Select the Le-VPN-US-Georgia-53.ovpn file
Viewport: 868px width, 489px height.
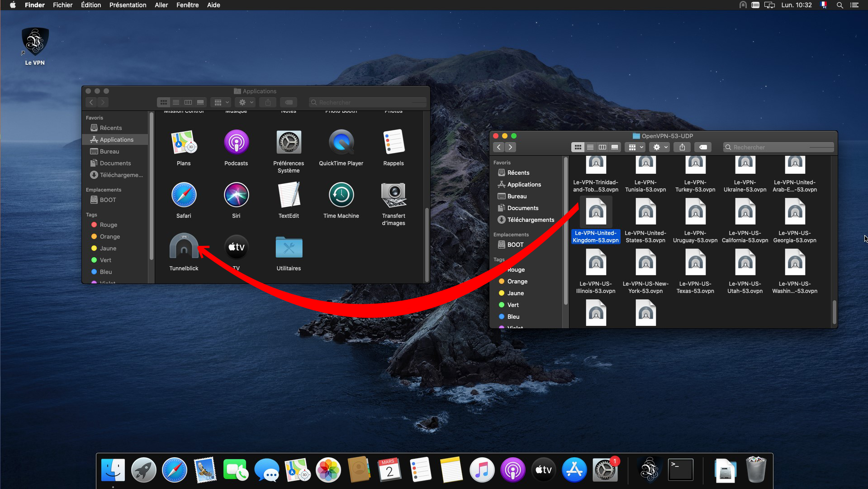coord(795,212)
